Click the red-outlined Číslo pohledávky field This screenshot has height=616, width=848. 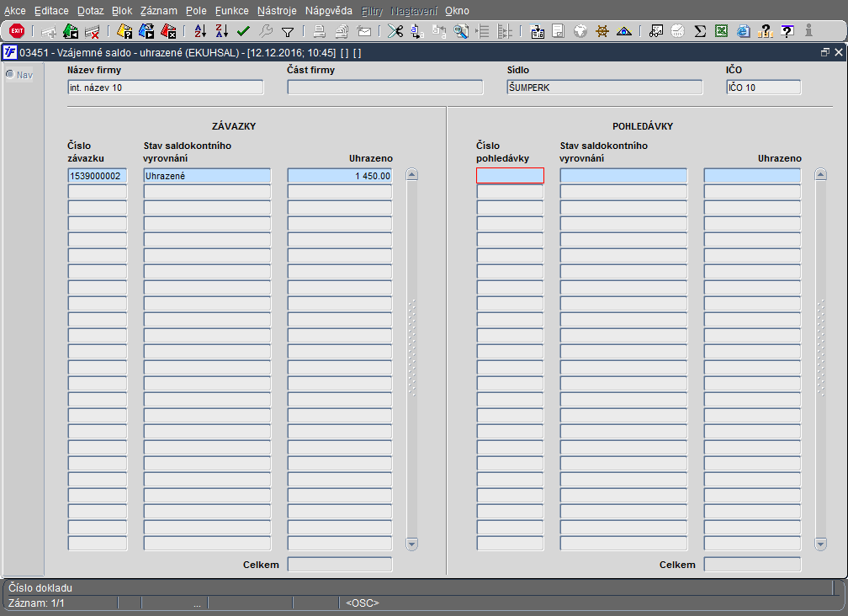[x=510, y=176]
